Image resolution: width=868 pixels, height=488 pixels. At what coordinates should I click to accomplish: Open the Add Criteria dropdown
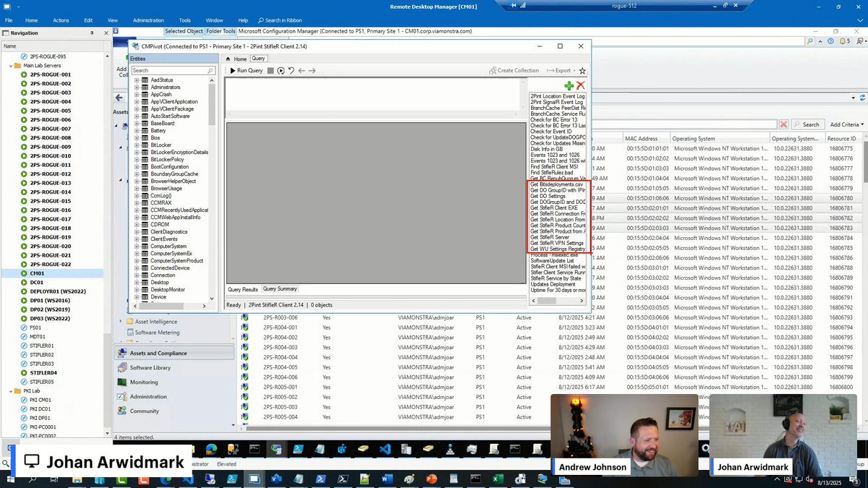(x=846, y=124)
